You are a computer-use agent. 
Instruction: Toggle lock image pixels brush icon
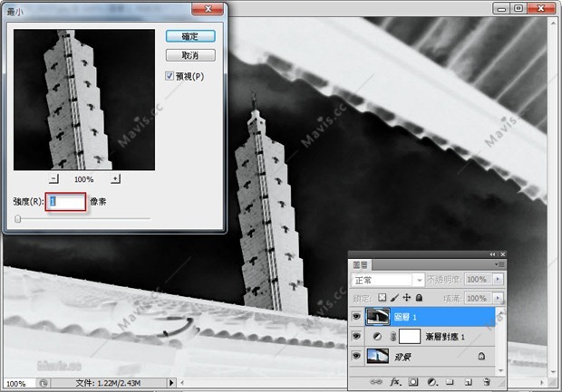pos(394,298)
